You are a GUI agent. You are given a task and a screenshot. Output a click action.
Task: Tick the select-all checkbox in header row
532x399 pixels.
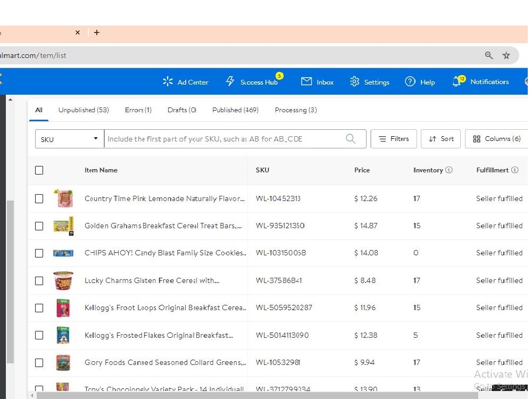[39, 170]
